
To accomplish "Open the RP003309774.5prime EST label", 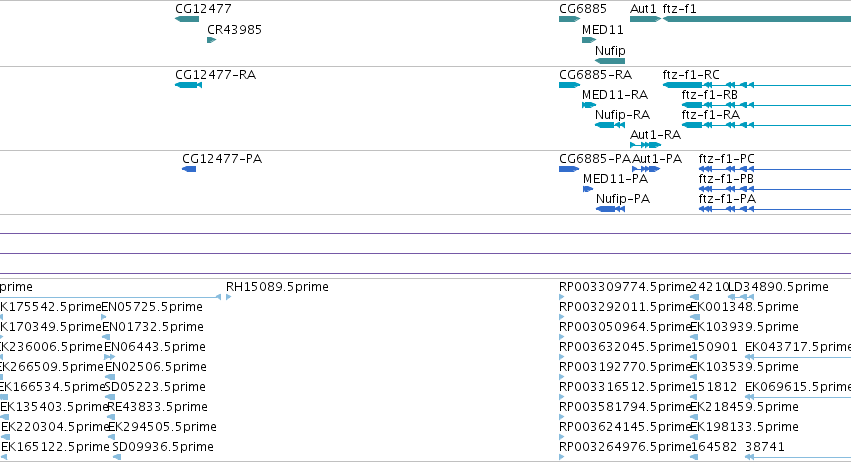I will 625,287.
